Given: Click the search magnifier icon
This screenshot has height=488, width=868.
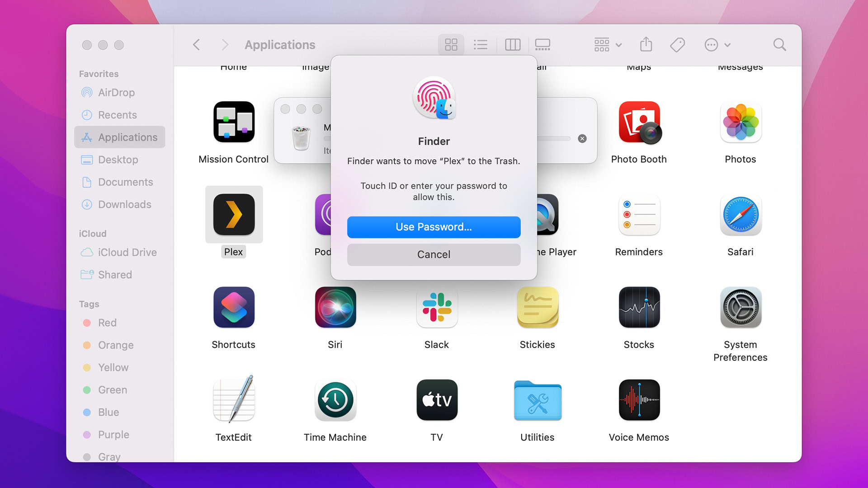Looking at the screenshot, I should pos(779,45).
